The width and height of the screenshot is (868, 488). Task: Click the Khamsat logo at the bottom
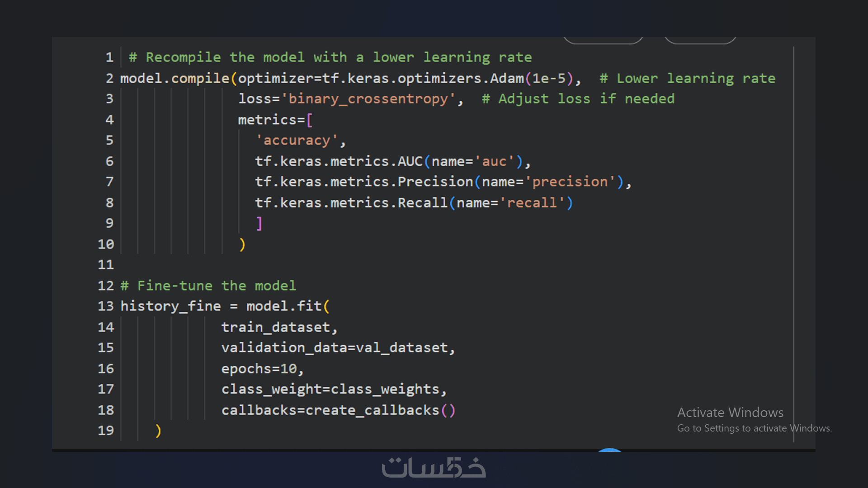pos(434,468)
